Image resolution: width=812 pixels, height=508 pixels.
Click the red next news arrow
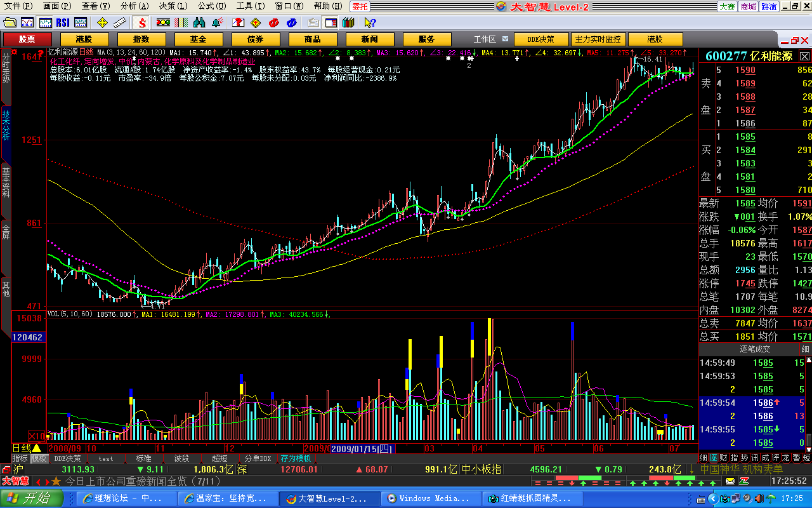[46, 481]
